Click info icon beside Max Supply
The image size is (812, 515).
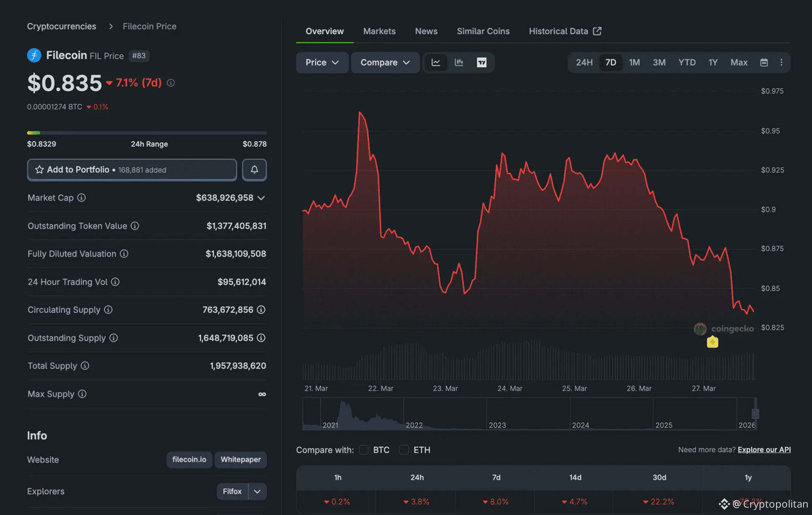point(82,394)
